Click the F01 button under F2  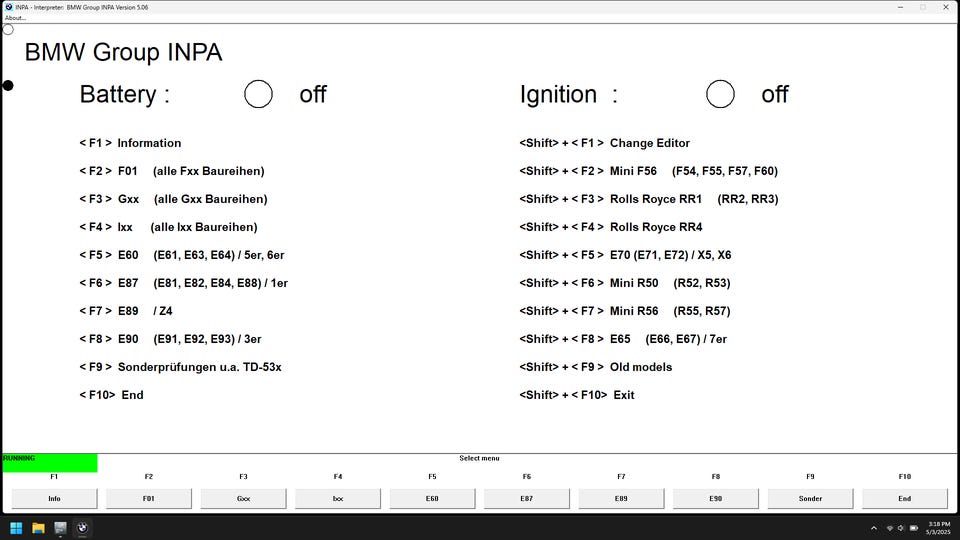[149, 498]
